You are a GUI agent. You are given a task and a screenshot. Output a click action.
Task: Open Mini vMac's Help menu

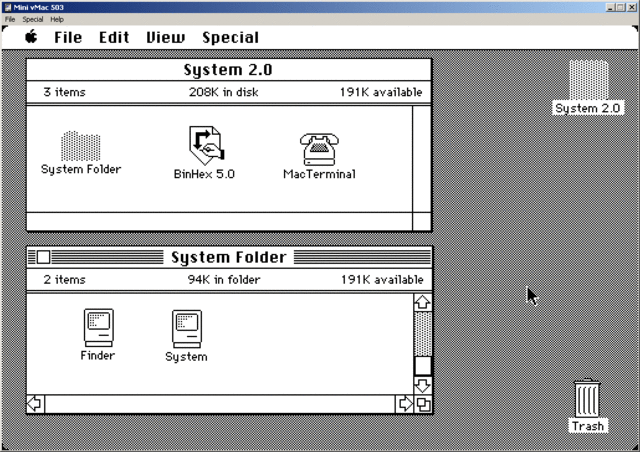point(57,19)
